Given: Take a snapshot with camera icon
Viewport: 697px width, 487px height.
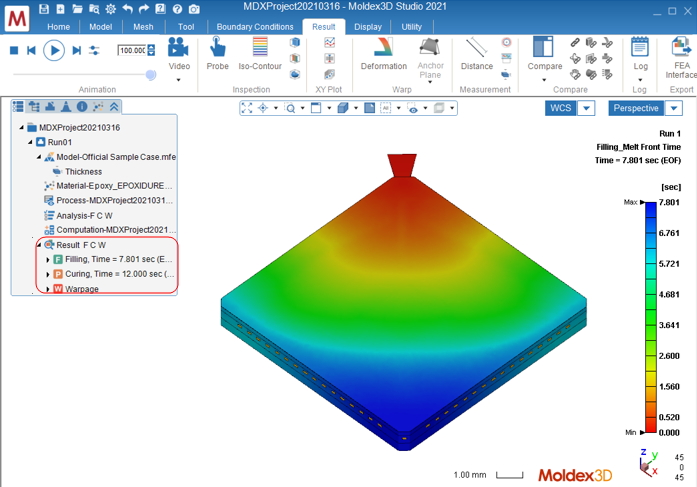Looking at the screenshot, I should pos(194,8).
